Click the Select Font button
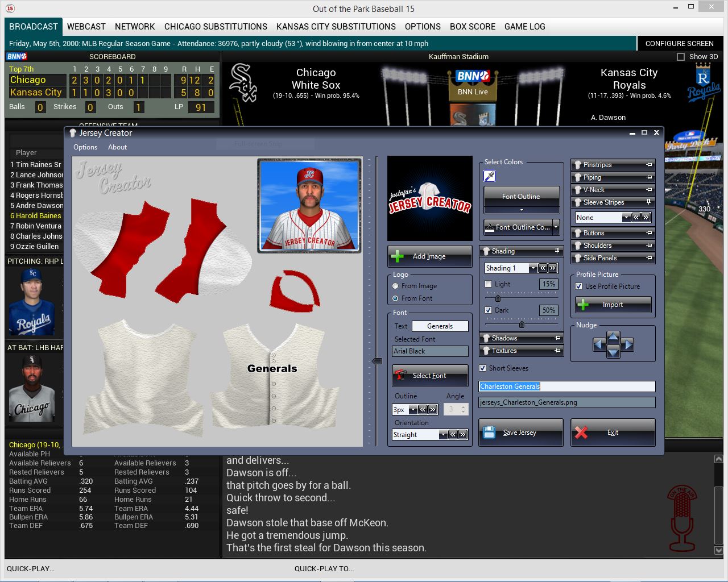Viewport: 728px width, 582px height. [x=429, y=376]
